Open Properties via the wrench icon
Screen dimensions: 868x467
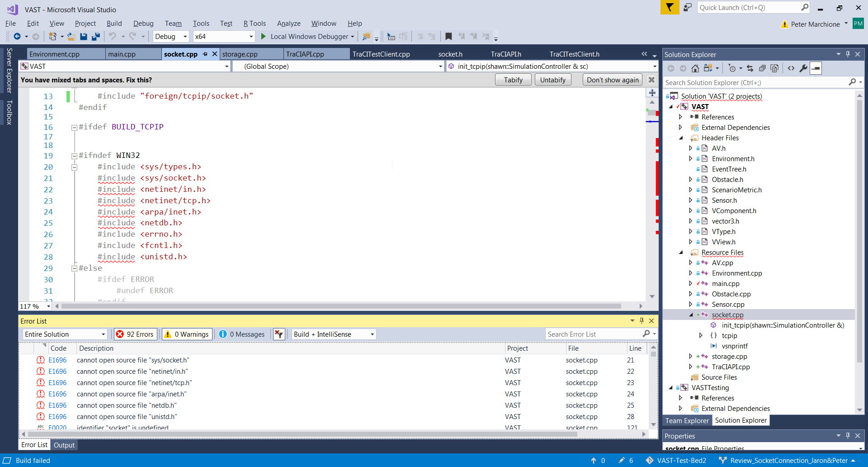tap(803, 68)
